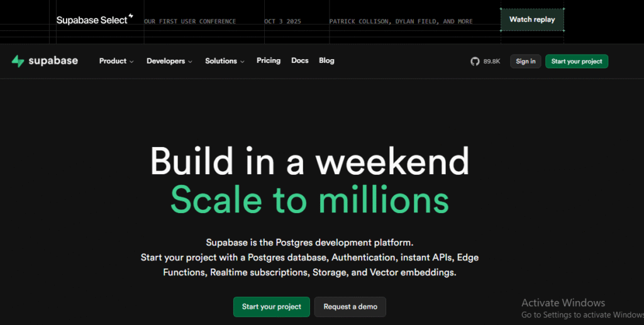Open the Docs navigation item
This screenshot has width=644, height=325.
pyautogui.click(x=300, y=60)
